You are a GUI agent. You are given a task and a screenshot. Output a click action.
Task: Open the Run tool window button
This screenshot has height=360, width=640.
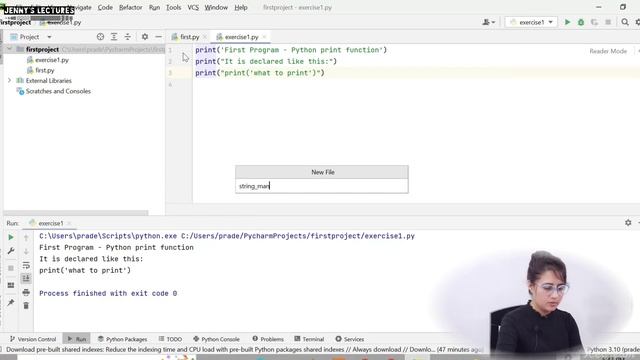[x=77, y=339]
